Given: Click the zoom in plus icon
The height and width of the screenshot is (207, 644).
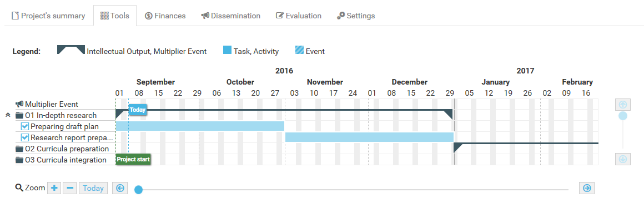Looking at the screenshot, I should click(54, 188).
